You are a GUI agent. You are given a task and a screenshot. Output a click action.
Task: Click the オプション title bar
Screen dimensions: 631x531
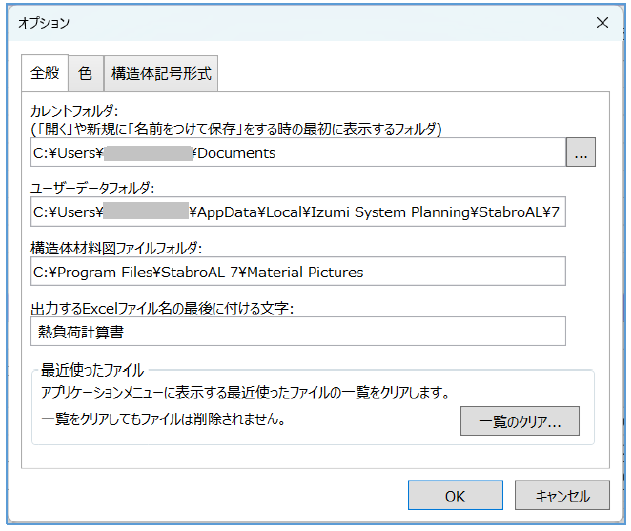pyautogui.click(x=300, y=22)
